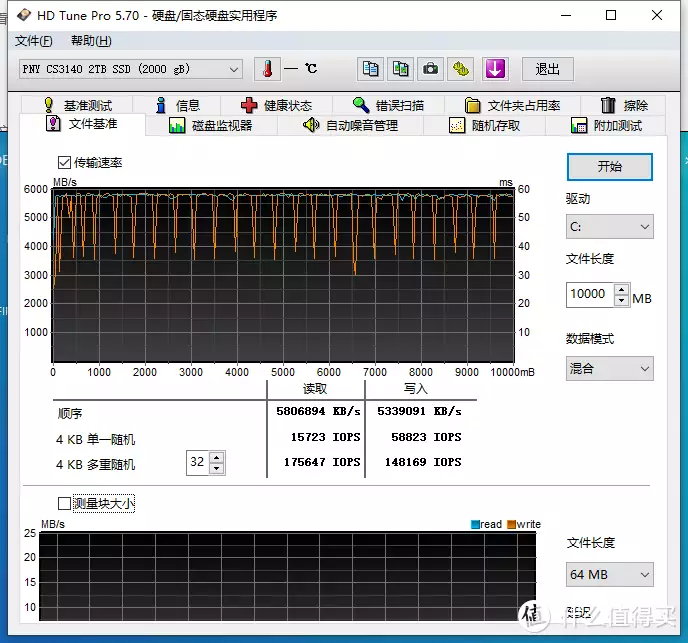Switch to the 健康状态 tab
688x643 pixels.
click(x=276, y=105)
